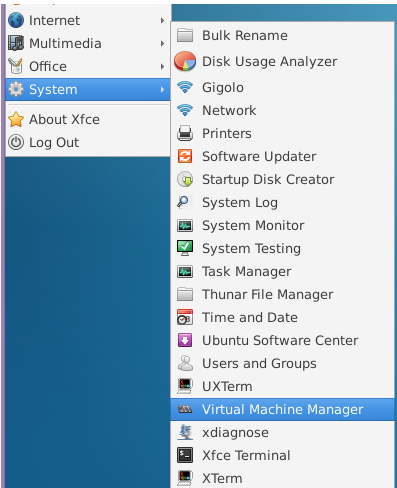Launch XTerm
The height and width of the screenshot is (488, 397).
[283, 478]
